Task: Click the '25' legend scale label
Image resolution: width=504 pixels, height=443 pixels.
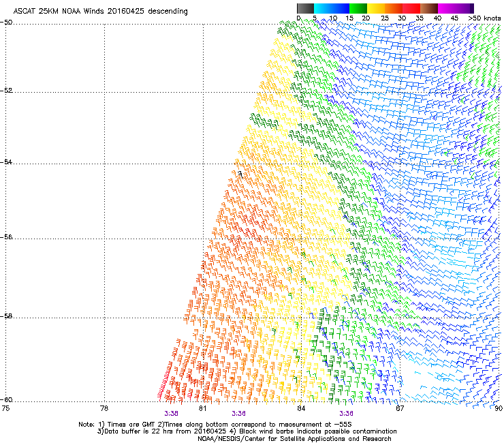Action: [385, 18]
